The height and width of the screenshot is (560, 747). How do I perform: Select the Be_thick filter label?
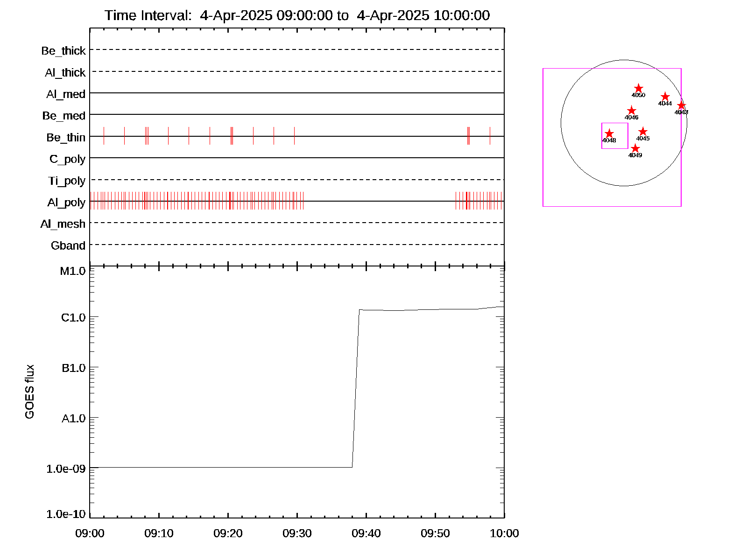[x=63, y=51]
